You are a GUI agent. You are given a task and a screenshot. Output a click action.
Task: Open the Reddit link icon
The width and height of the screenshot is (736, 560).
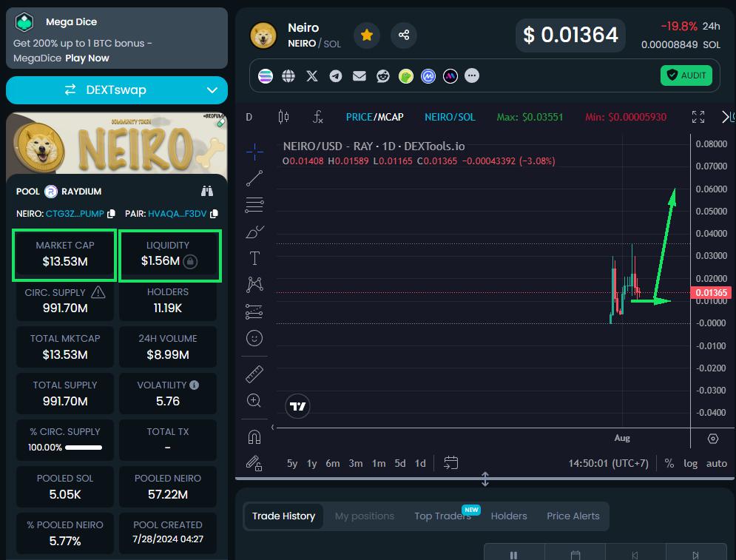(383, 75)
